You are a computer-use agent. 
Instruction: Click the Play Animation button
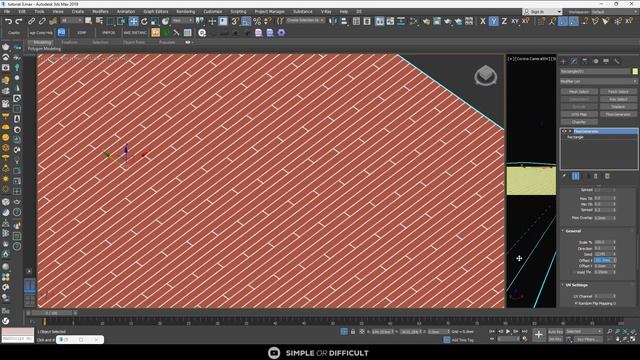pos(508,331)
